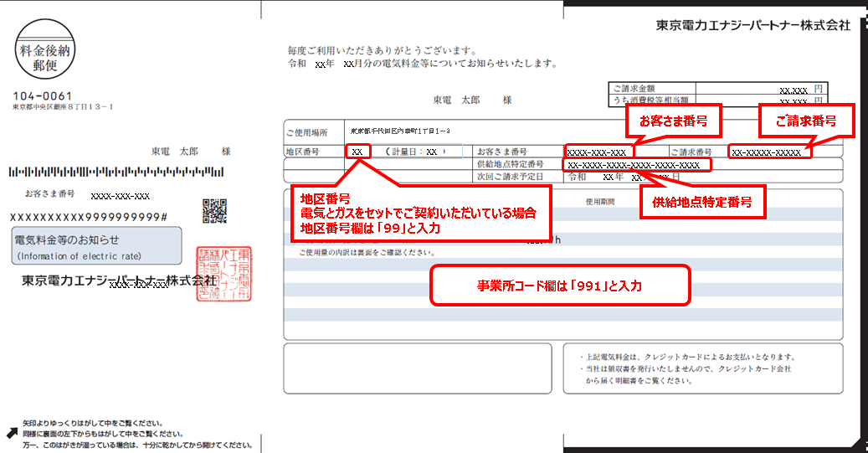The height and width of the screenshot is (453, 868).
Task: Click XXXX-XXX-XXX in the table's お客さま番号 row
Action: (596, 152)
